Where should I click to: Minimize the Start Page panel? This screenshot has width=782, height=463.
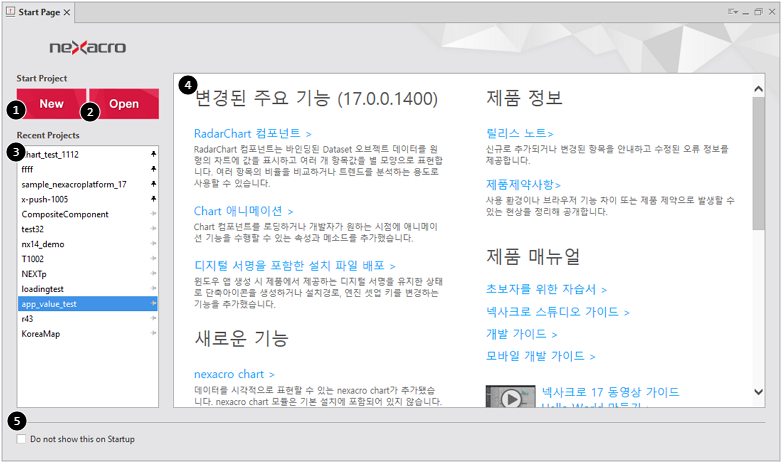pos(746,12)
